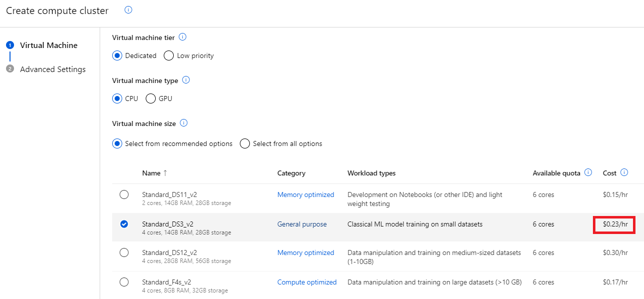Select from all options radio button

coord(245,143)
